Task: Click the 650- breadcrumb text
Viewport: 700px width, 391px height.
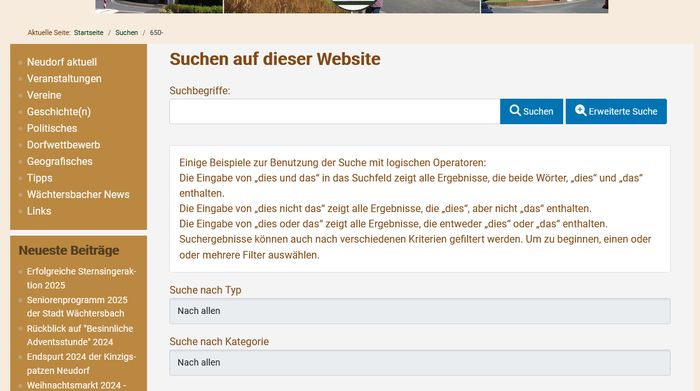Action: coord(156,33)
